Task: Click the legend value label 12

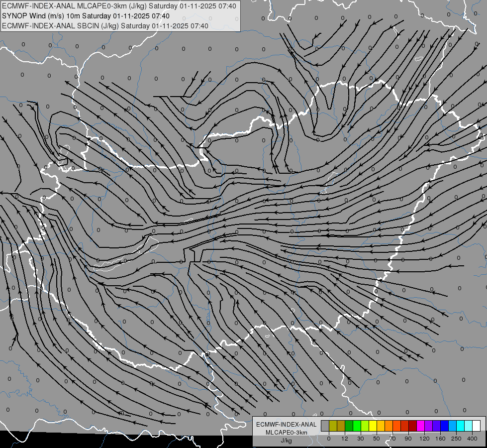Action: 345,439
